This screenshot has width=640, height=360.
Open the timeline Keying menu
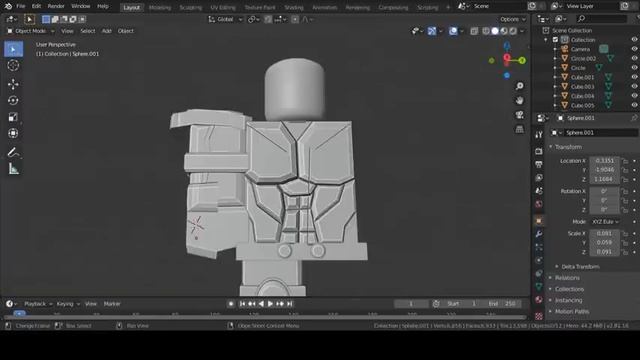[67, 304]
